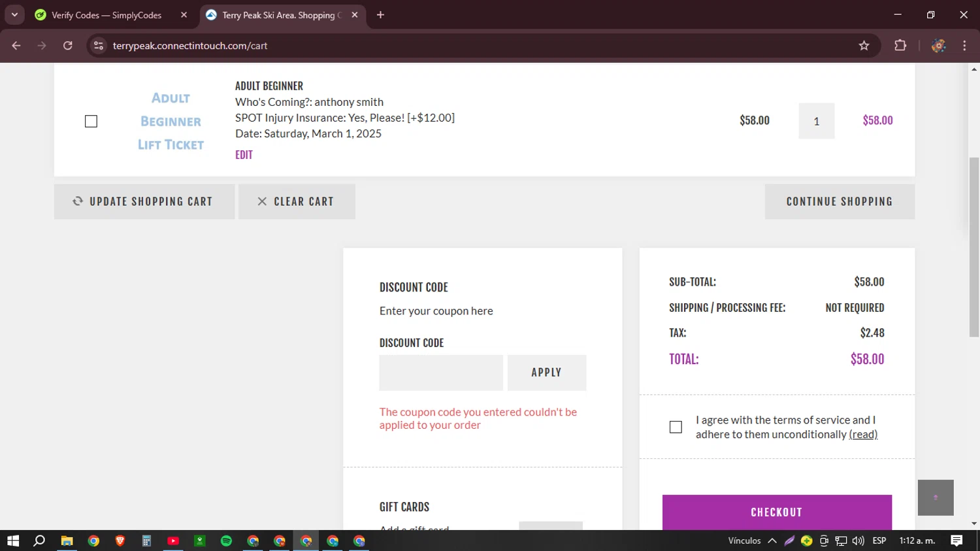The image size is (980, 551).
Task: Open the clock showing 1:12 a. m.
Action: point(917,541)
